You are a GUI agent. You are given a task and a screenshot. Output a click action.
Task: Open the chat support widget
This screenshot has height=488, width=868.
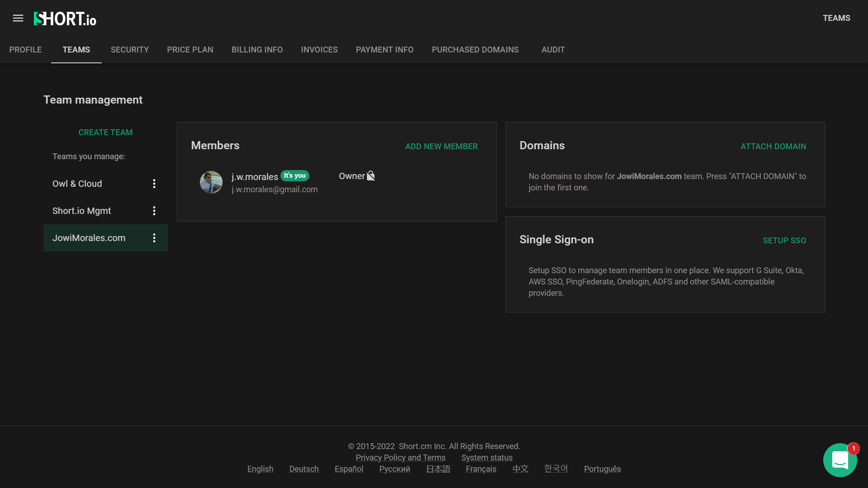point(840,460)
